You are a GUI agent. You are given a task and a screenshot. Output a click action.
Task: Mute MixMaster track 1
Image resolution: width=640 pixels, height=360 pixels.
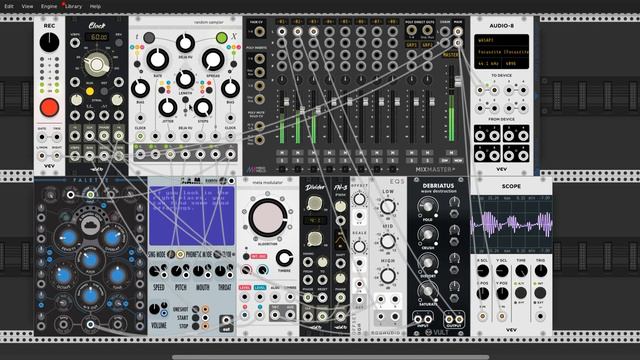(x=282, y=152)
